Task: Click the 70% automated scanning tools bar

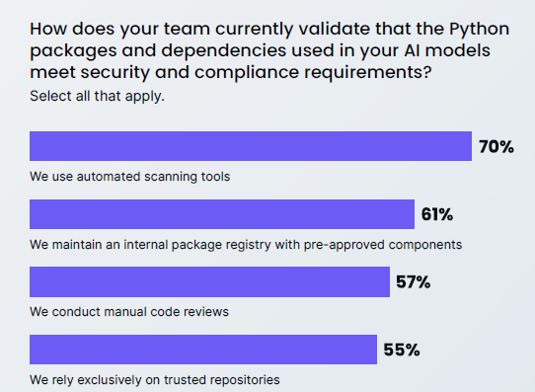Action: pos(251,146)
